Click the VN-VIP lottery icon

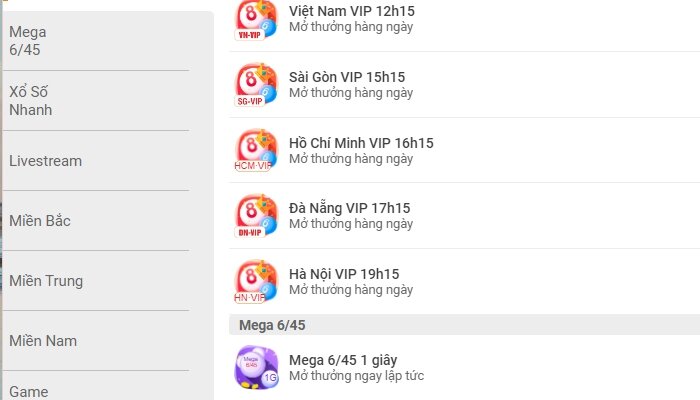[256, 20]
